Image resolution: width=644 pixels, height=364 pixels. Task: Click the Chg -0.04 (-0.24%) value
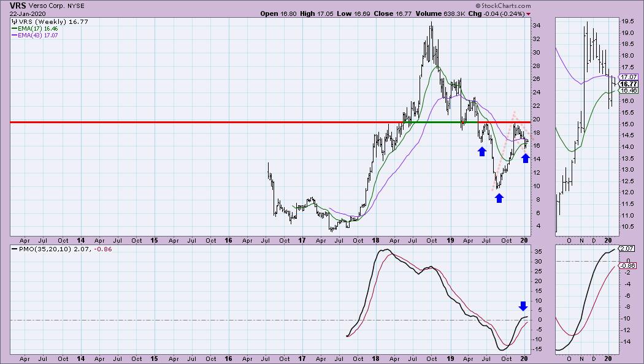click(497, 13)
